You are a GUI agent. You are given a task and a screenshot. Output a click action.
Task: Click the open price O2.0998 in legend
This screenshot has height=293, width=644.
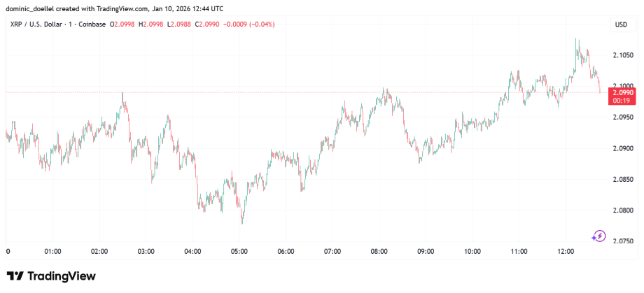click(x=128, y=24)
